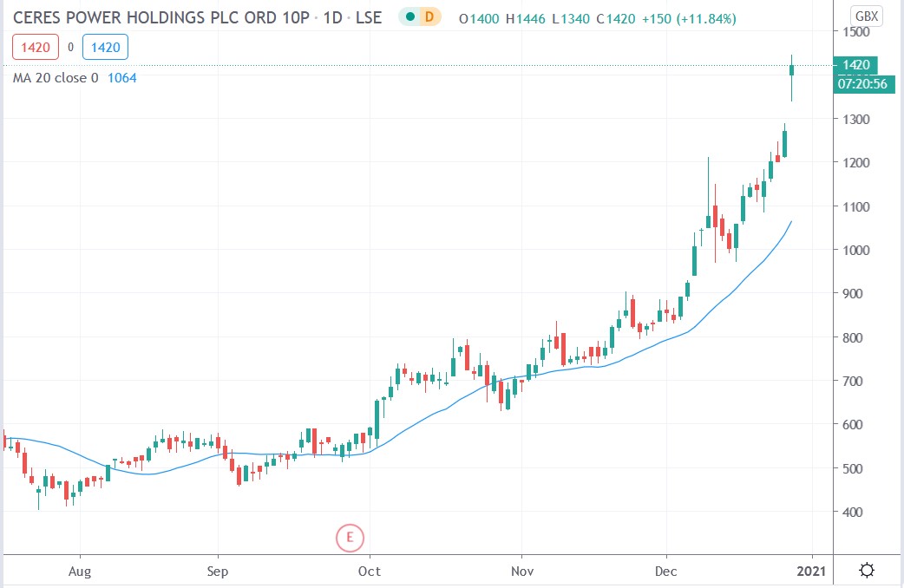
Task: Click the Dec label on the time axis
Action: click(666, 572)
